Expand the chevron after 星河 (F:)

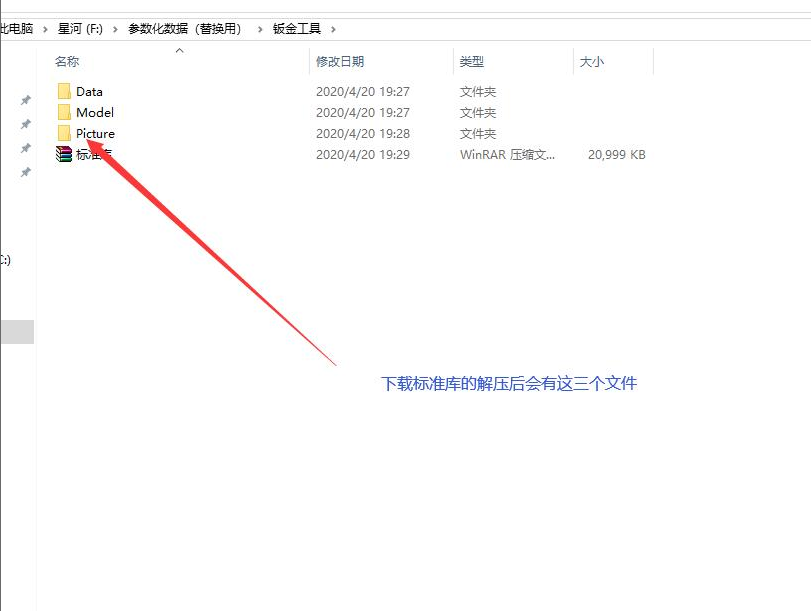[115, 29]
